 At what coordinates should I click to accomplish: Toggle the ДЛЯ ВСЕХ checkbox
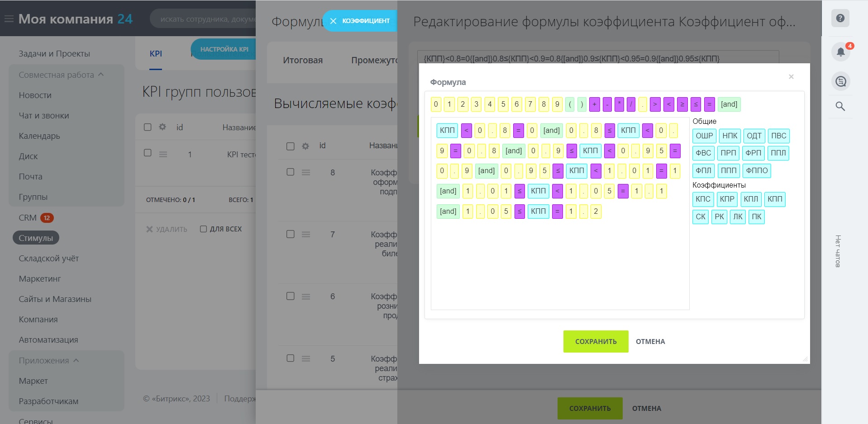tap(204, 229)
